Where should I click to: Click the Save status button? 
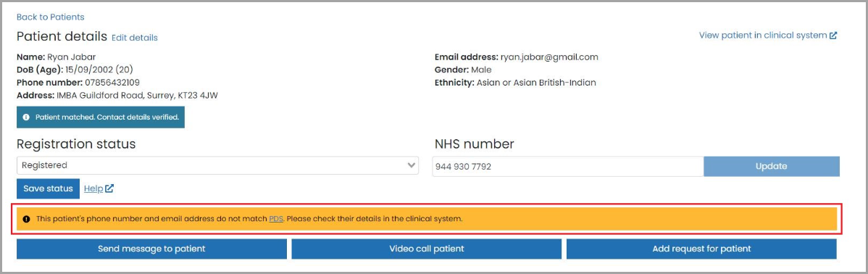click(48, 188)
